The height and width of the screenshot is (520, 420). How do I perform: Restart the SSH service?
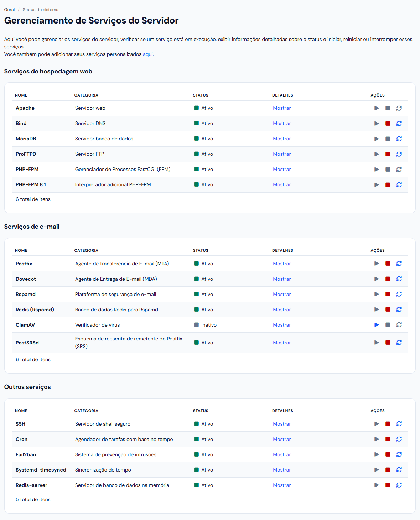tap(399, 424)
